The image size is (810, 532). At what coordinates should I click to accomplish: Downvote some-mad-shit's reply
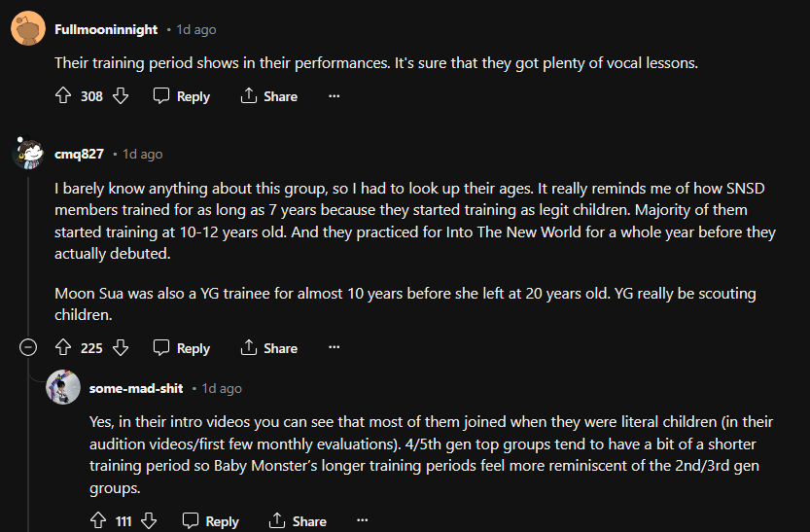coord(149,521)
